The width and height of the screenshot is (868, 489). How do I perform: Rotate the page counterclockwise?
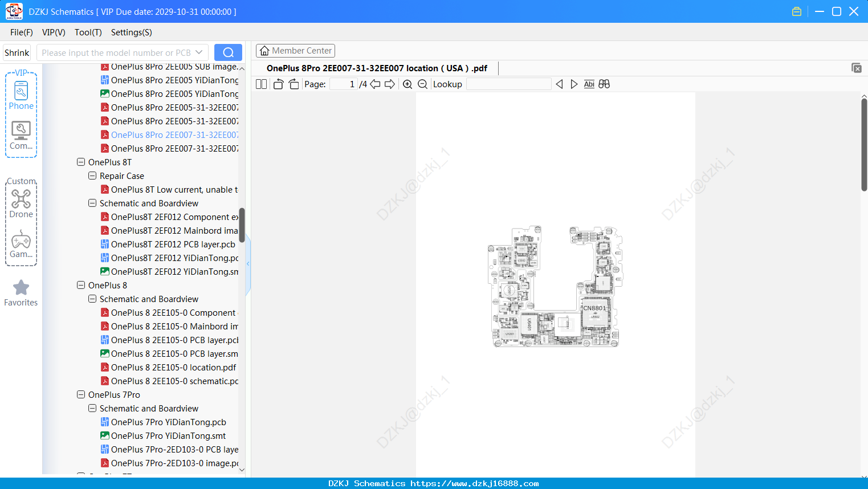click(278, 84)
